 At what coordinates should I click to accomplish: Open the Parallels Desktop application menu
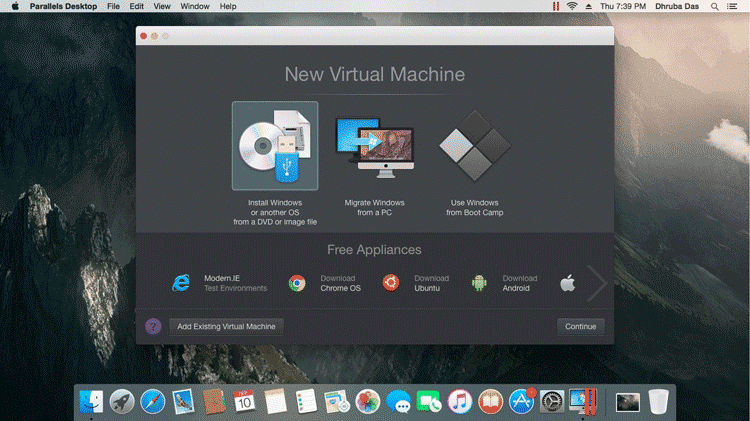pos(63,6)
